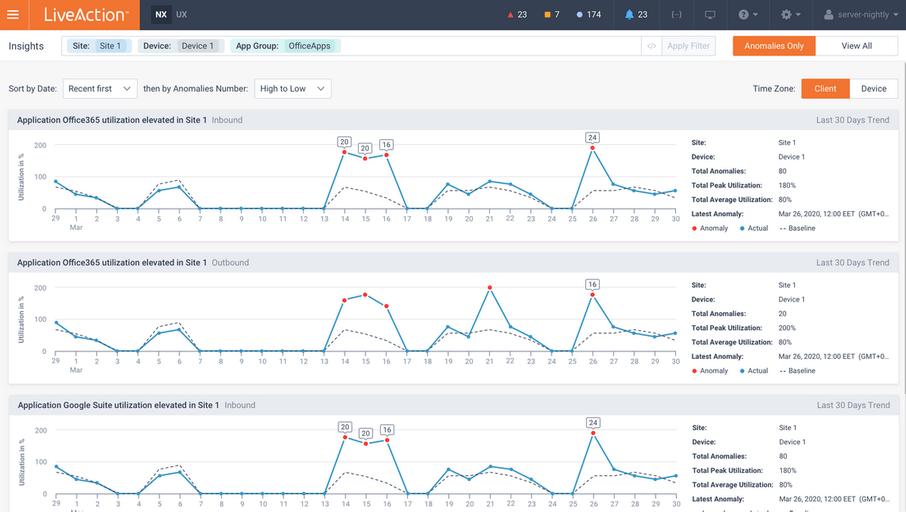Click Total Anomalies value 20 in Outbound card

pos(782,314)
